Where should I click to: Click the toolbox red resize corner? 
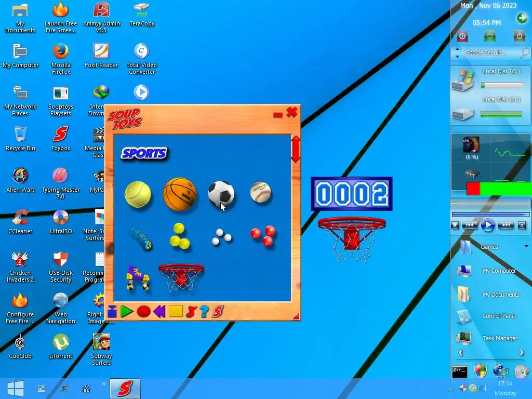pos(296,316)
